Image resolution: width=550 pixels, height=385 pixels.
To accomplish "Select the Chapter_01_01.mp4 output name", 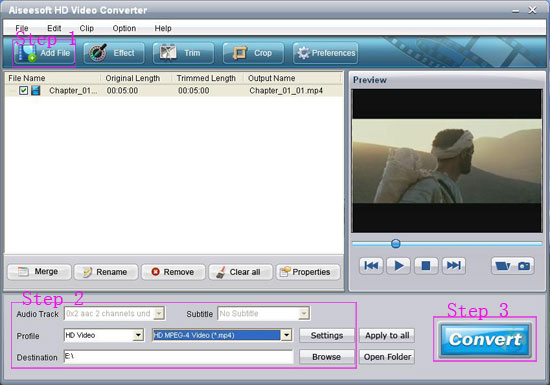I will 286,91.
